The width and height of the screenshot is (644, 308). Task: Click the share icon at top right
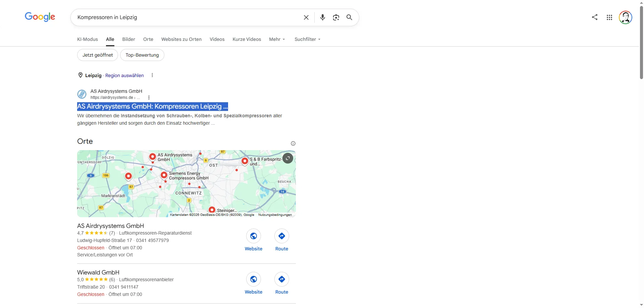point(595,17)
